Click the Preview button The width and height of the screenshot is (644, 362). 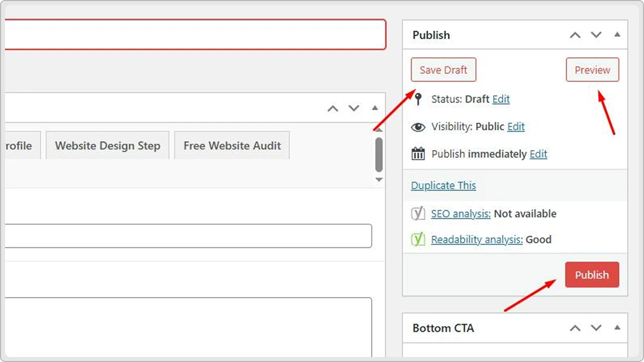click(592, 70)
